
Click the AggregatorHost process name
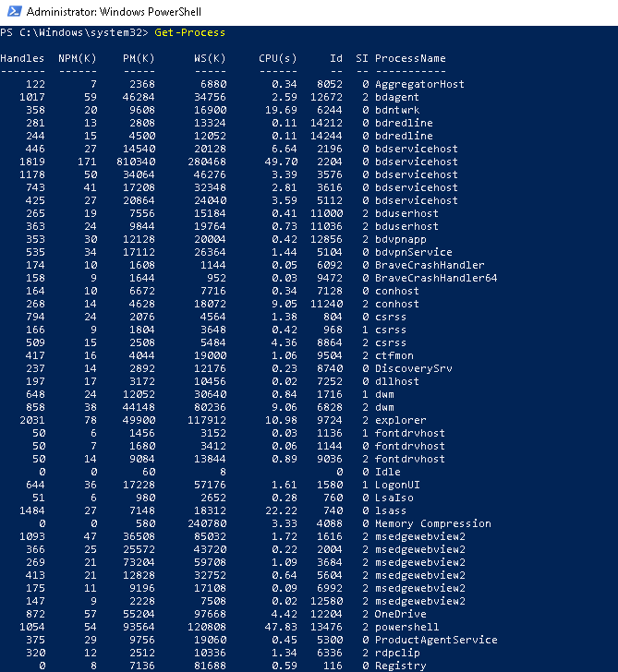[419, 84]
